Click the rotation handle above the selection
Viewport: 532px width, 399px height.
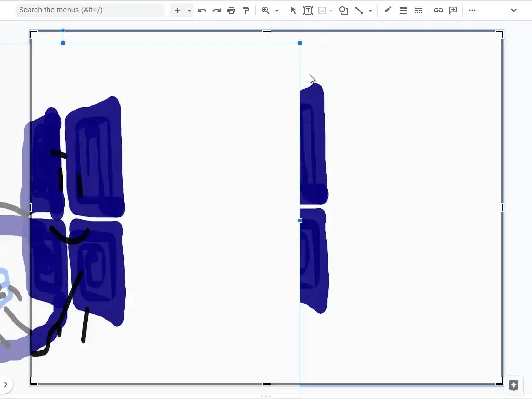pos(63,31)
